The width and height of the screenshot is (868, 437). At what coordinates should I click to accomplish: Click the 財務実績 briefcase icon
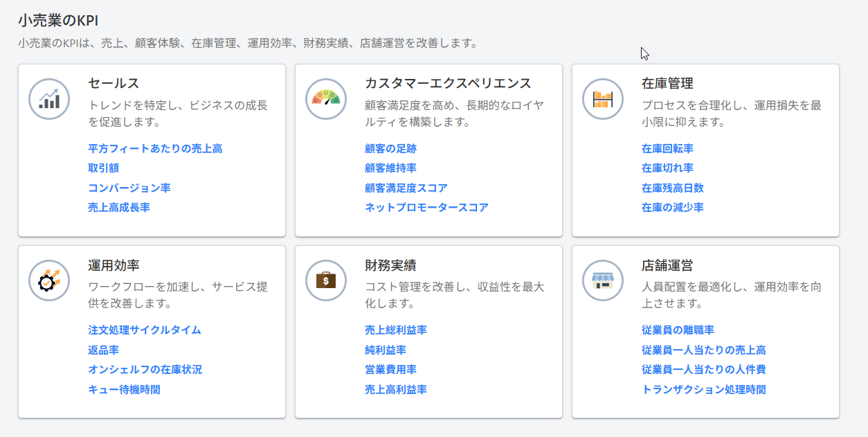click(325, 280)
